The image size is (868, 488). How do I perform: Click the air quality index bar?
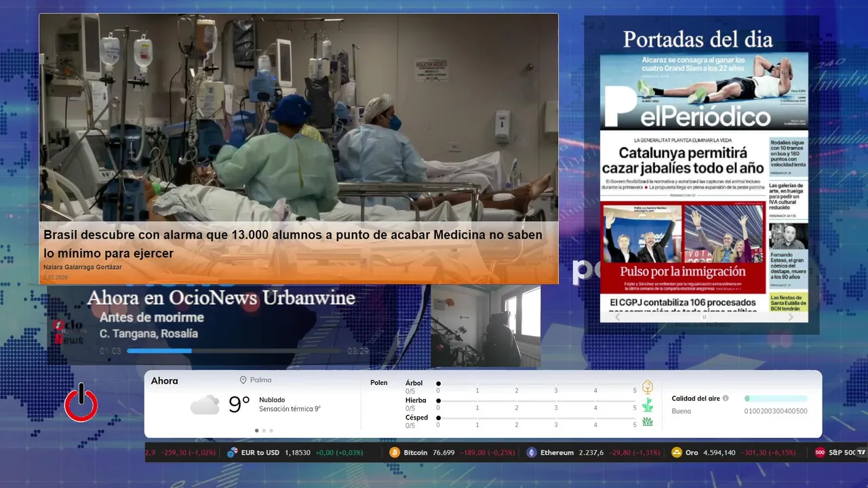pyautogui.click(x=776, y=399)
